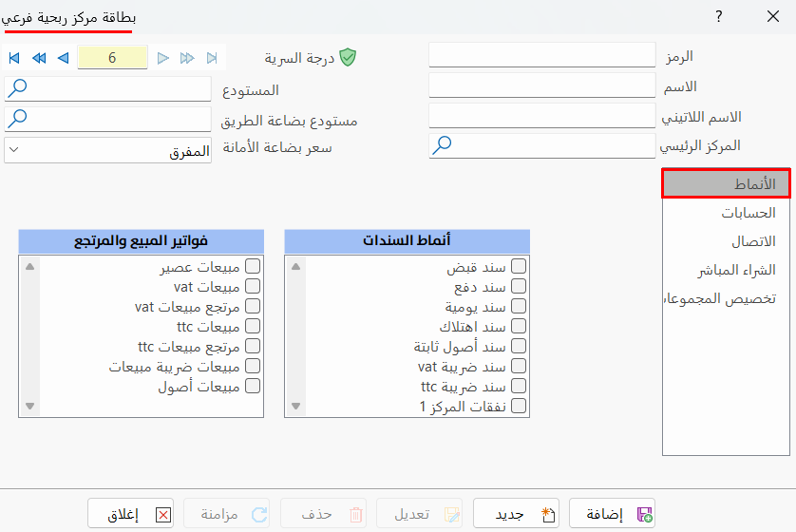
Task: Check the سند ضريبة vat checkbox
Action: [x=519, y=366]
